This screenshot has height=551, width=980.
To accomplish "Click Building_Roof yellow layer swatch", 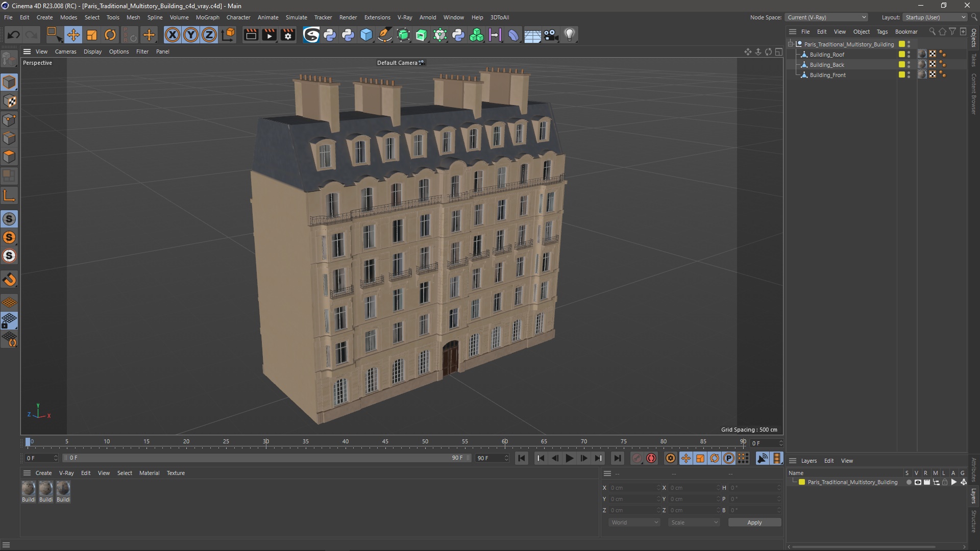I will click(x=902, y=54).
